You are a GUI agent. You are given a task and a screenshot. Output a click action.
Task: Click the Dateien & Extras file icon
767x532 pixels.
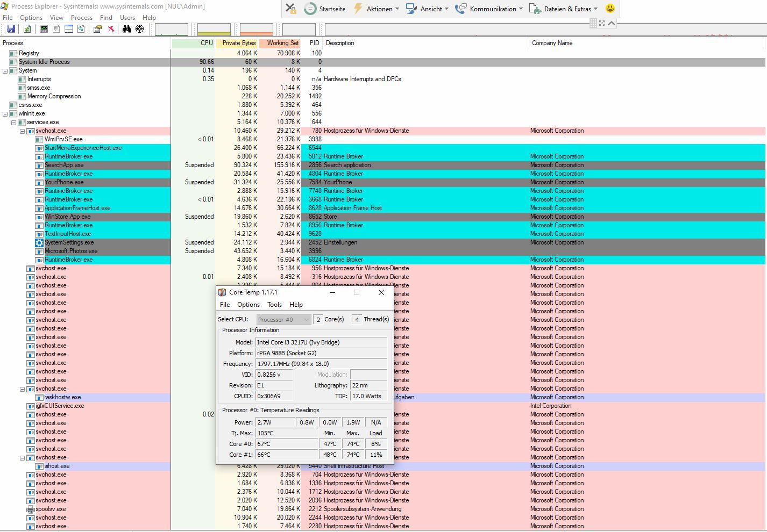[535, 9]
